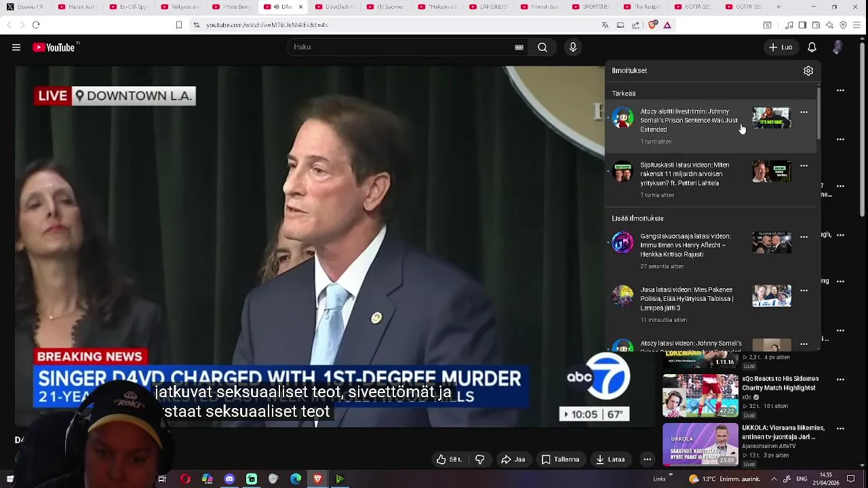Open Discord from the taskbar
The height and width of the screenshot is (488, 868).
pyautogui.click(x=229, y=479)
